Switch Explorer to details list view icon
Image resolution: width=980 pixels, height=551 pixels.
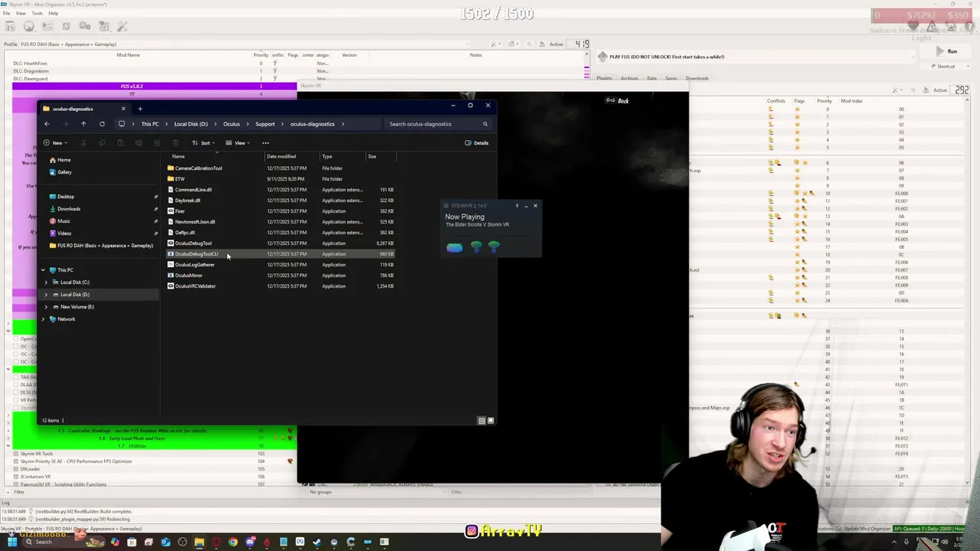tap(482, 420)
